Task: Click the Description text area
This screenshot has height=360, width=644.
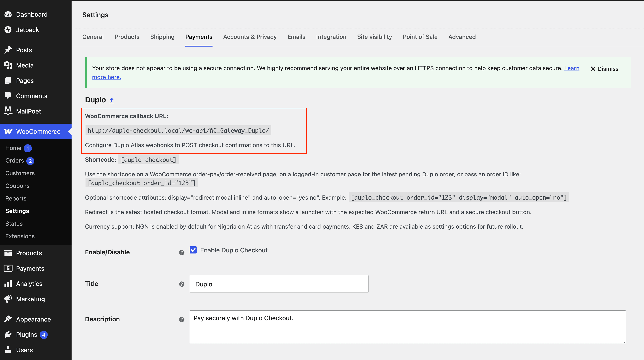Action: point(408,327)
